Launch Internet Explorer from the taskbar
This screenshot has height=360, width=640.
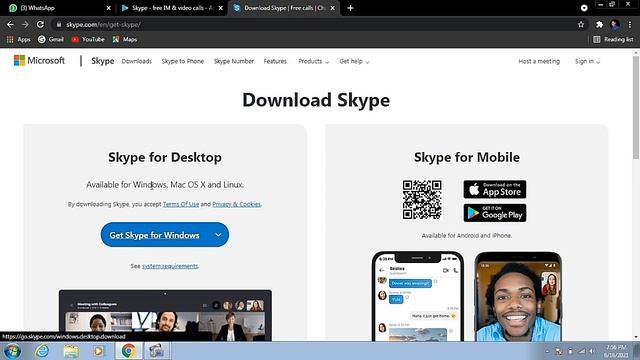42,351
